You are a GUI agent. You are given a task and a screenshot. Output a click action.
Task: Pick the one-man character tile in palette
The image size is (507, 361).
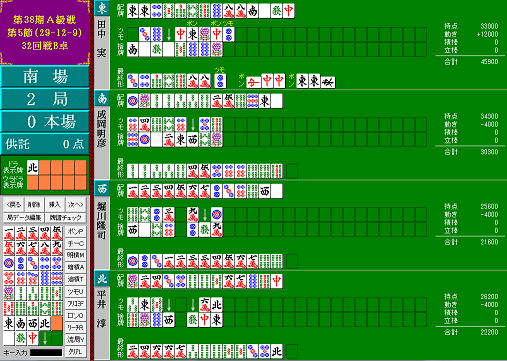coord(9,233)
